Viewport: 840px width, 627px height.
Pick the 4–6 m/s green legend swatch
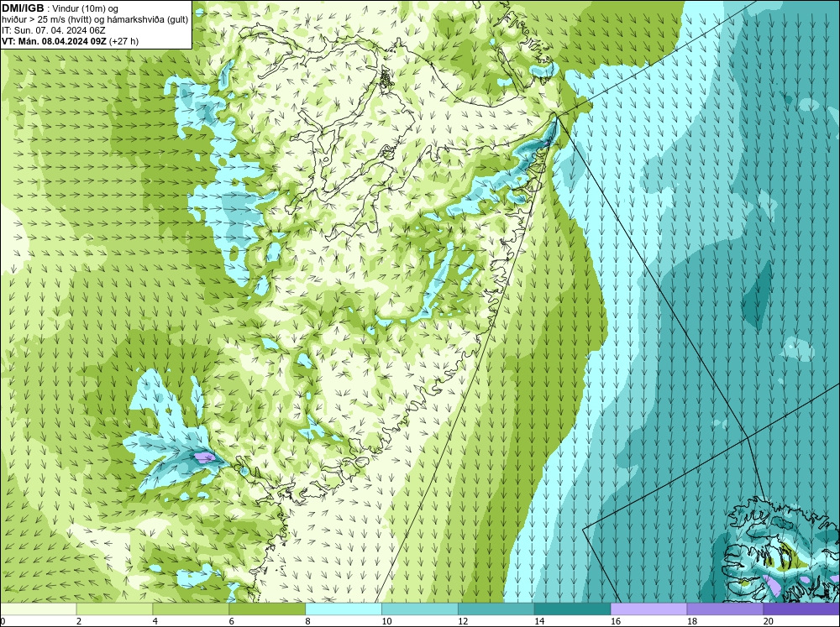click(x=191, y=609)
